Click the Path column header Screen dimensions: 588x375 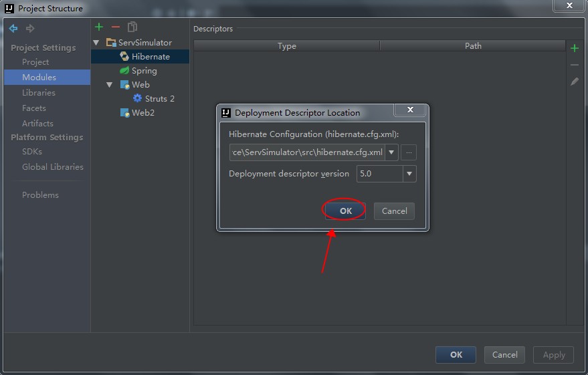(x=473, y=45)
